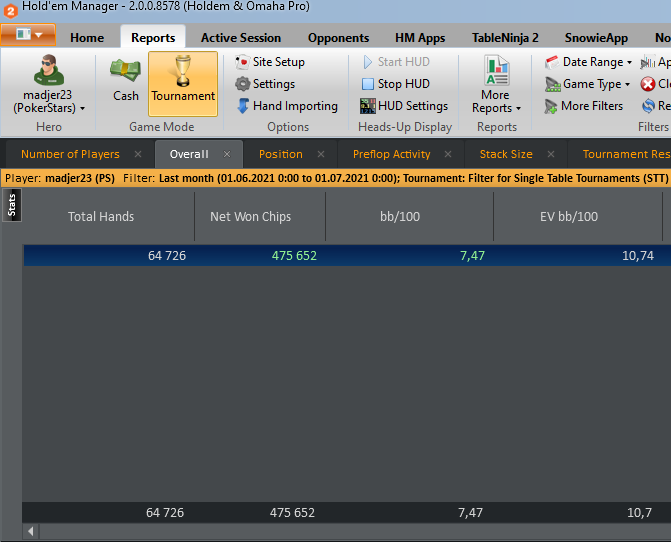Click the green 475 652 net won value
The height and width of the screenshot is (542, 671).
click(294, 255)
